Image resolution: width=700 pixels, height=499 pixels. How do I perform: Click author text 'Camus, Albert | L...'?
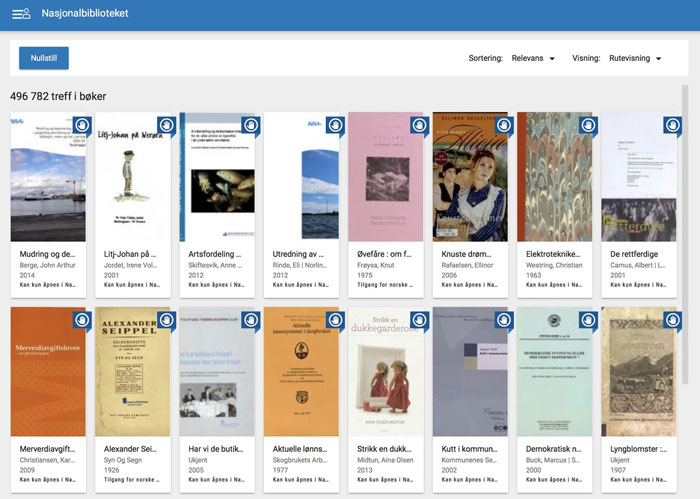(x=638, y=265)
